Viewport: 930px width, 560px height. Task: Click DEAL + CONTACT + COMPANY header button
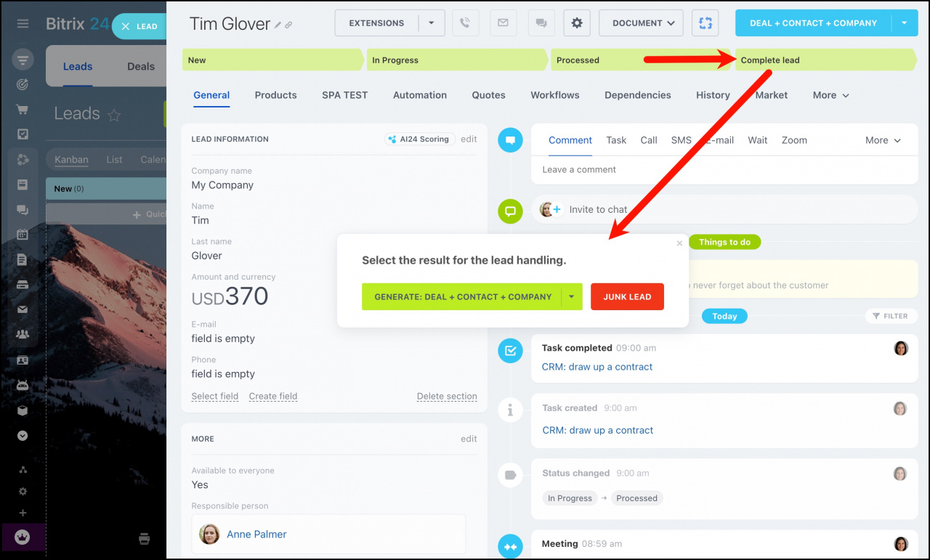[x=813, y=23]
